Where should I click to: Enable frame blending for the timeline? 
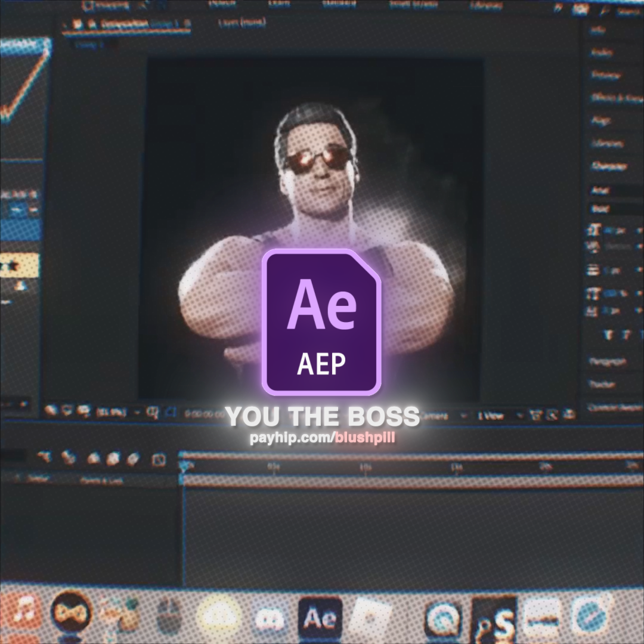click(113, 459)
